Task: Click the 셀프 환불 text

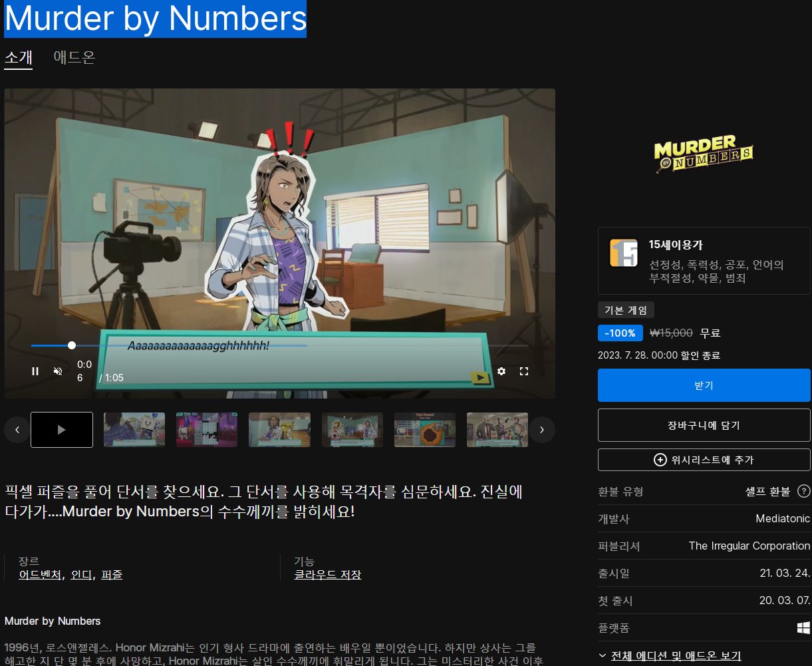Action: tap(768, 492)
